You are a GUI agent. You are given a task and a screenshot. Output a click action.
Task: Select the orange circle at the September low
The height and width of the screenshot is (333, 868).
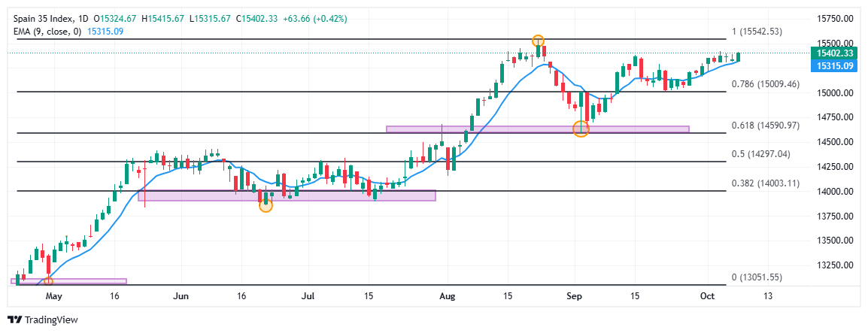581,129
